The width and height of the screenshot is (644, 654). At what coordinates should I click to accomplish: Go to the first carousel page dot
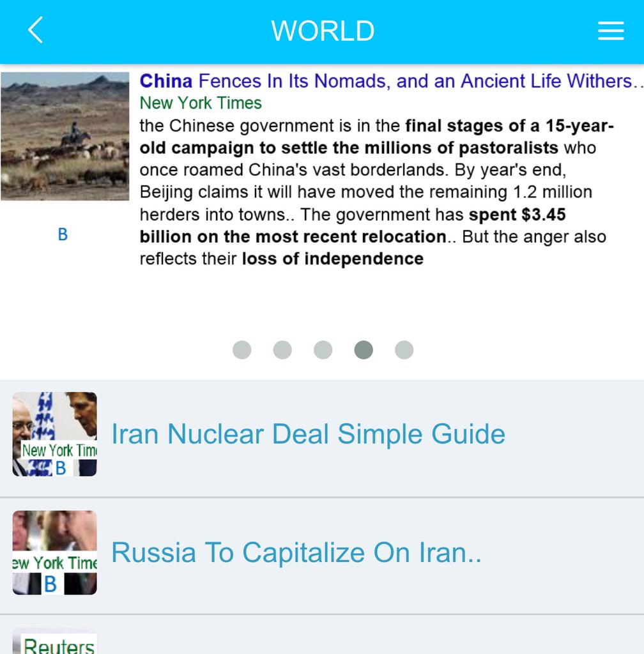242,349
